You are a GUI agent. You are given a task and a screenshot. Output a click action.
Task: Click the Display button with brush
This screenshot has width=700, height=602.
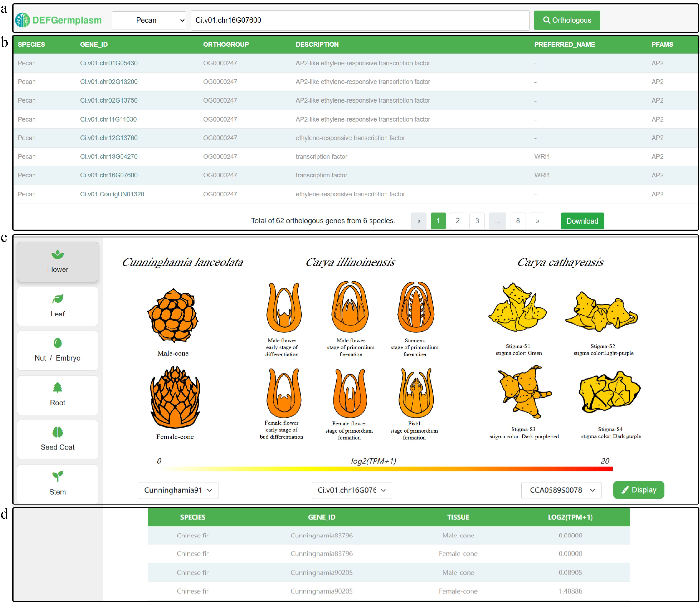(638, 490)
